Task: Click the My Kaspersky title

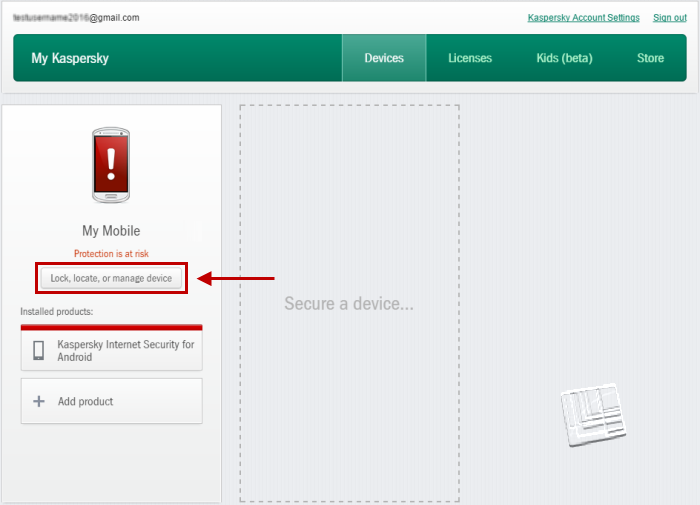Action: pos(70,58)
